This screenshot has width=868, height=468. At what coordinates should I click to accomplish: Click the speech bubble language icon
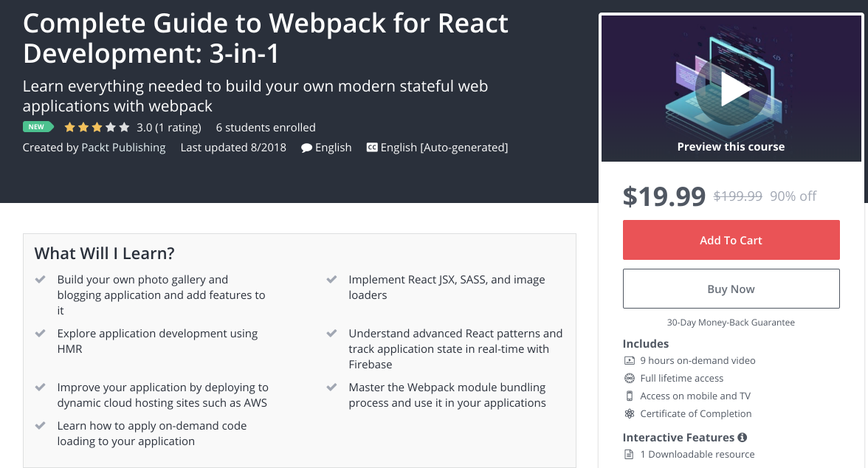[306, 147]
